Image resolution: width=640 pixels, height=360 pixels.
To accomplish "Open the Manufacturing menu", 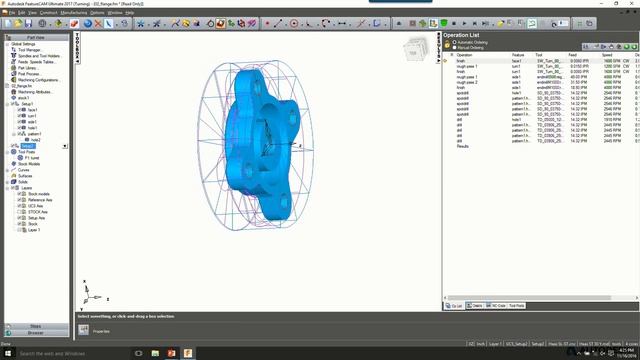I will pyautogui.click(x=74, y=13).
